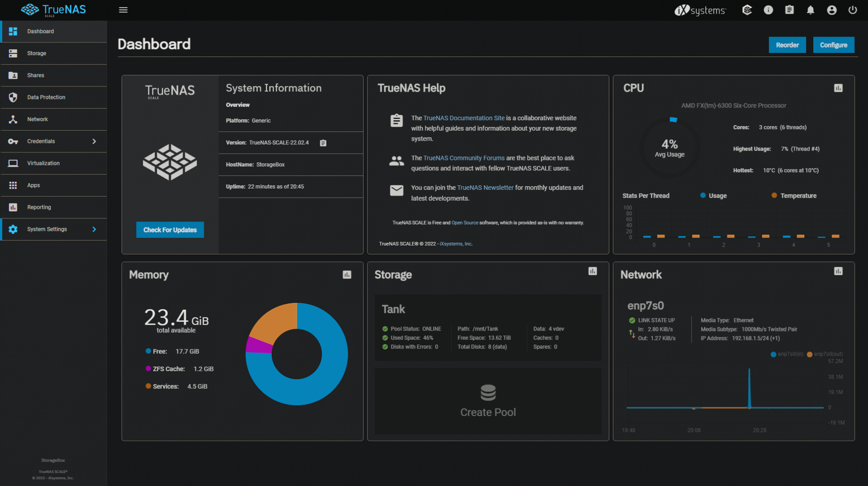Click the Storage icon in the sidebar
The height and width of the screenshot is (486, 868).
(x=13, y=53)
